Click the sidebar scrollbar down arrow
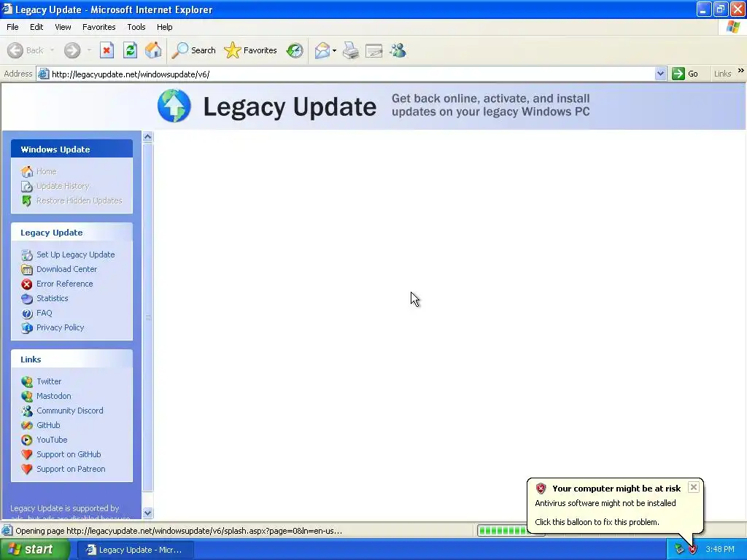 click(147, 513)
